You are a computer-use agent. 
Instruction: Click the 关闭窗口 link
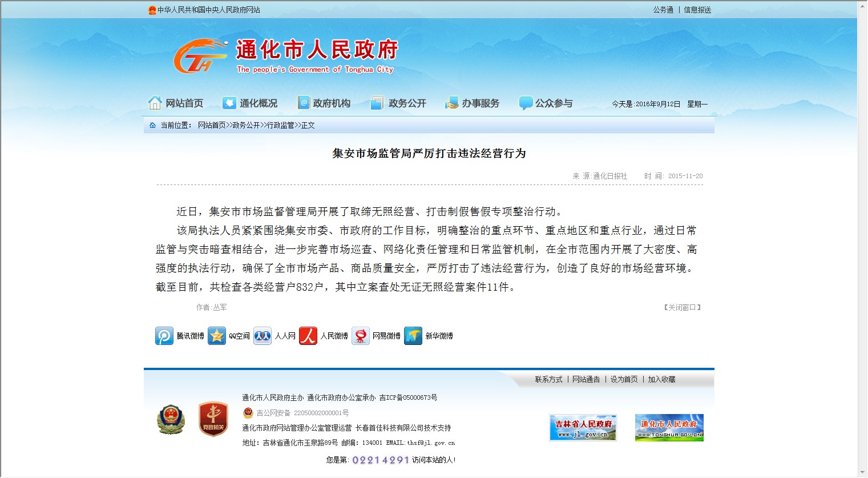(682, 307)
